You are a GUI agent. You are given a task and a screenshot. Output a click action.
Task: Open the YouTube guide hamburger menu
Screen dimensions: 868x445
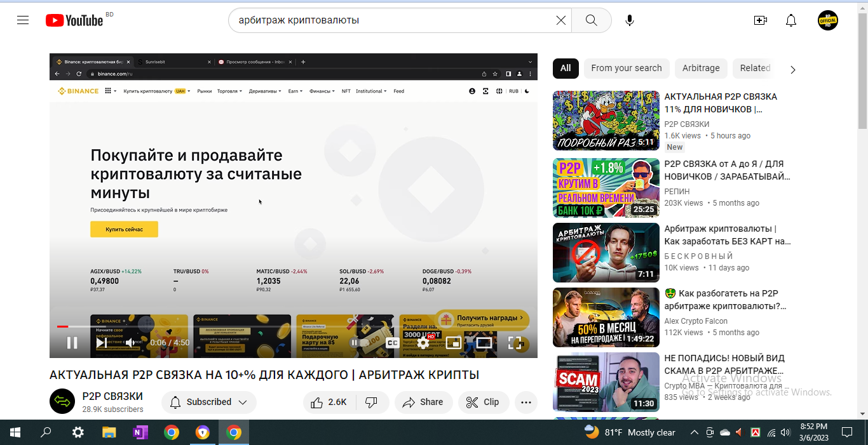pos(23,20)
